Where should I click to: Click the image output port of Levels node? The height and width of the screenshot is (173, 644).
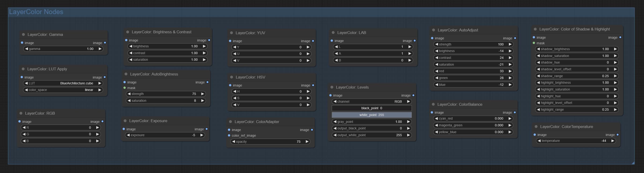pos(413,95)
